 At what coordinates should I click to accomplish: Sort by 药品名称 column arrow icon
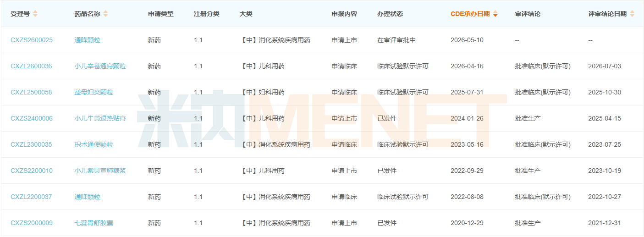[x=105, y=14]
